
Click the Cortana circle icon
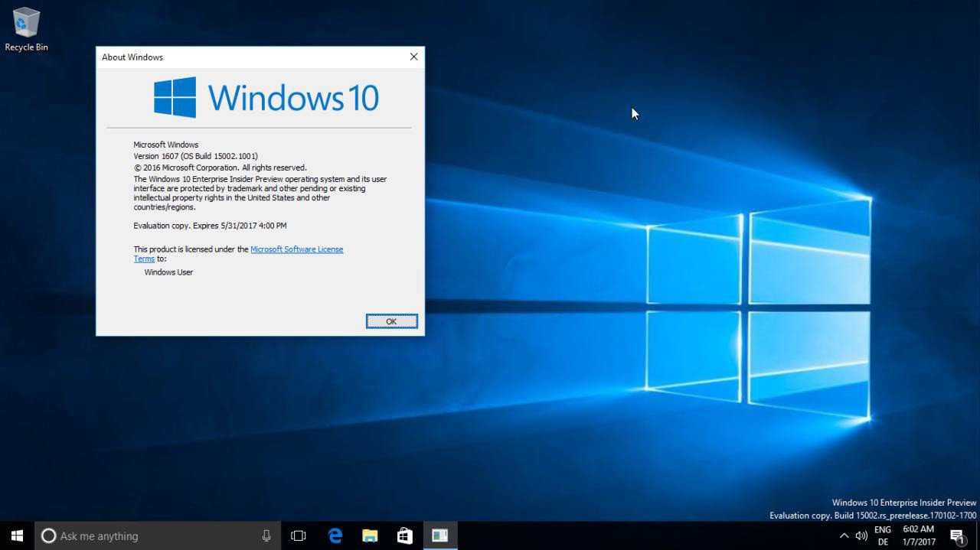tap(48, 535)
